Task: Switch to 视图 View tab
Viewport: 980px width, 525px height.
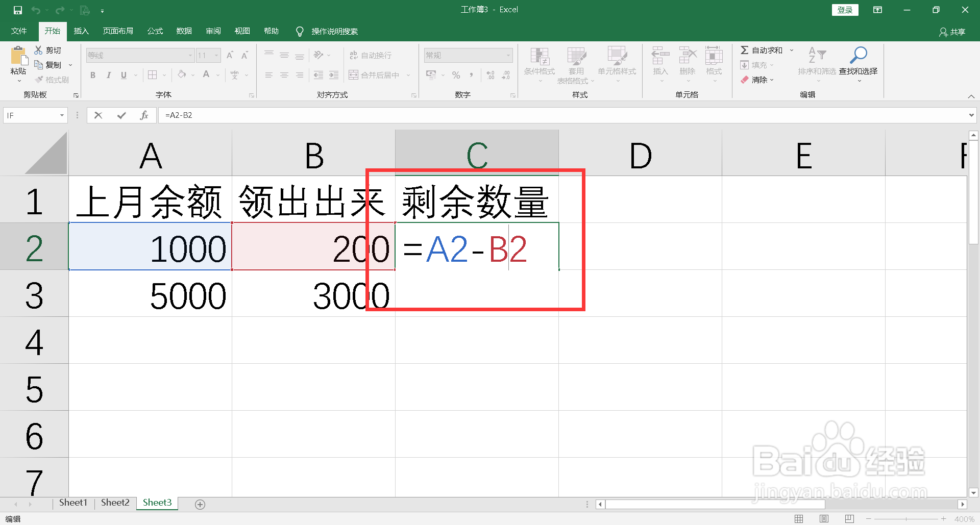Action: tap(242, 32)
